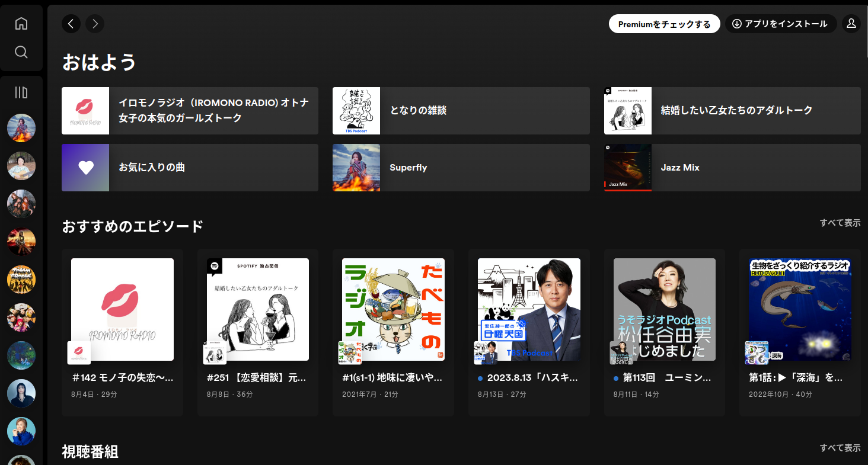Open the IROMONO RADIO shortcut tile
Image resolution: width=868 pixels, height=465 pixels.
tap(190, 111)
